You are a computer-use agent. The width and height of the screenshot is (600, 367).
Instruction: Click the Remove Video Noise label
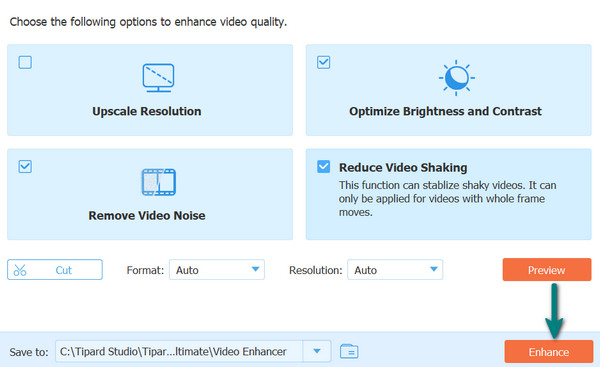click(x=147, y=215)
